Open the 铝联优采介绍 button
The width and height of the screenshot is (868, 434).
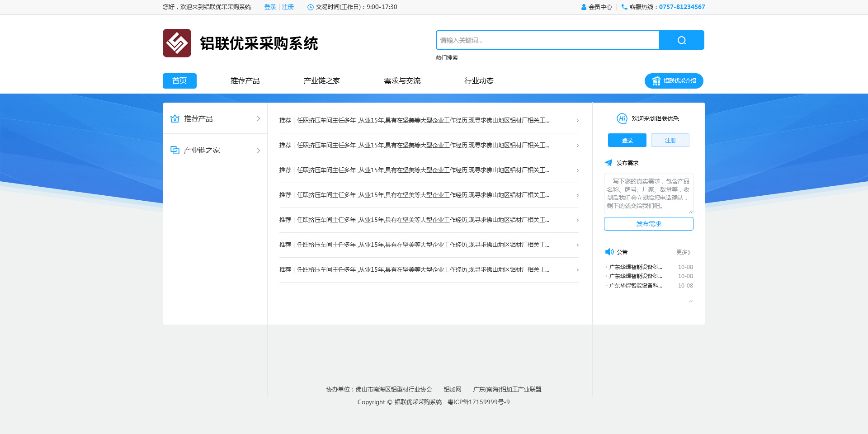[x=674, y=81]
